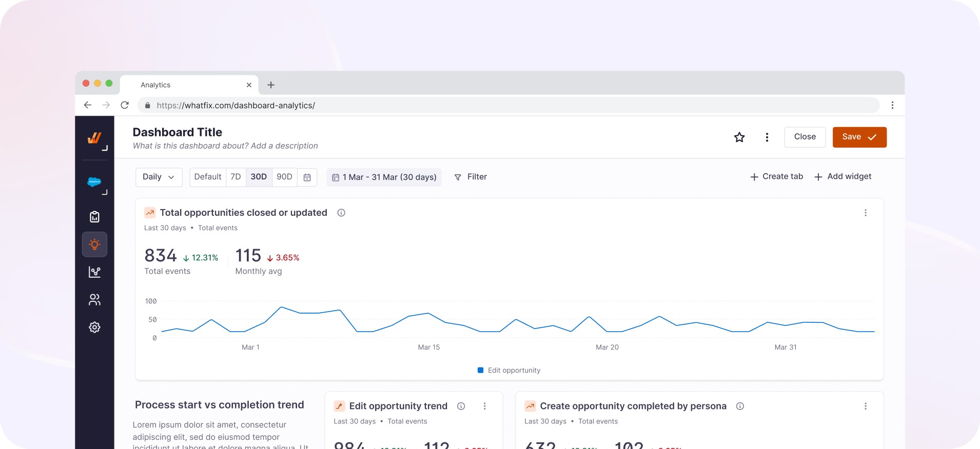Viewport: 980px width, 449px height.
Task: Click the 12.31% change indicator
Action: point(201,258)
